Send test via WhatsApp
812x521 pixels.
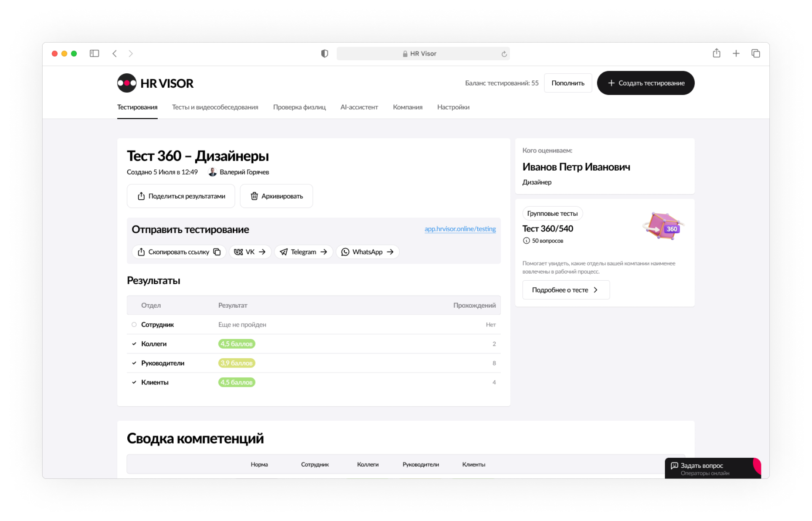point(367,252)
